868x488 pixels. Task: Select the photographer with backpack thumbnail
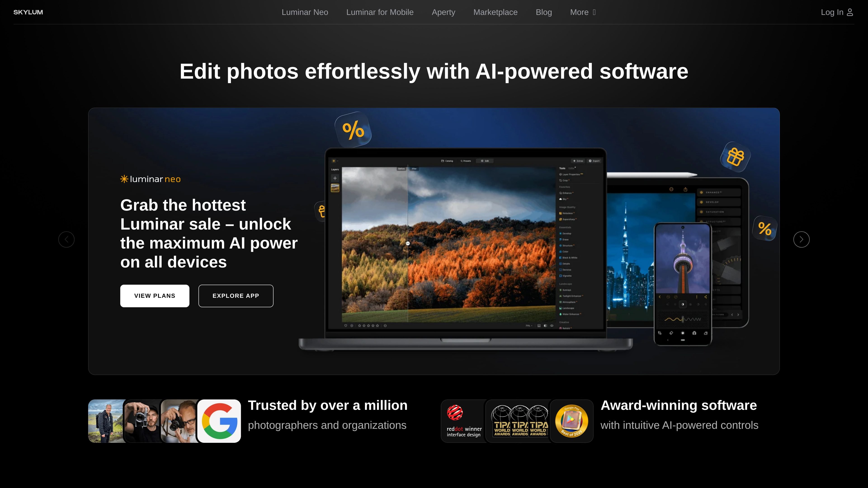(x=106, y=421)
